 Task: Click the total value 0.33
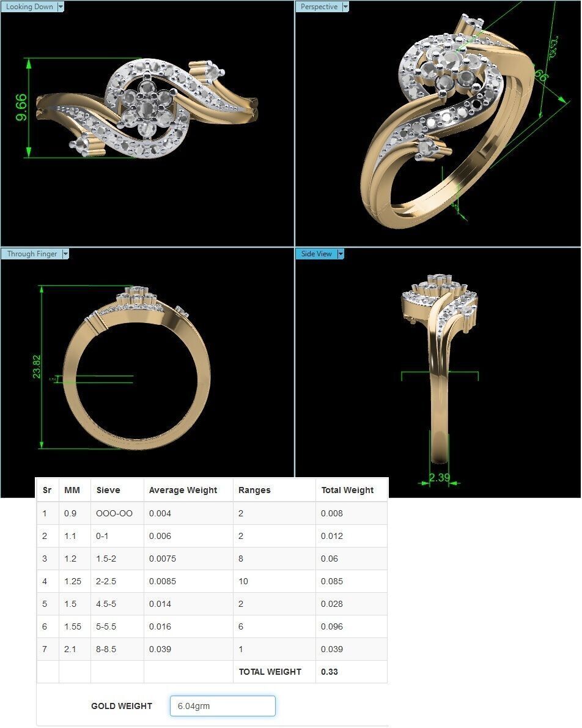329,672
